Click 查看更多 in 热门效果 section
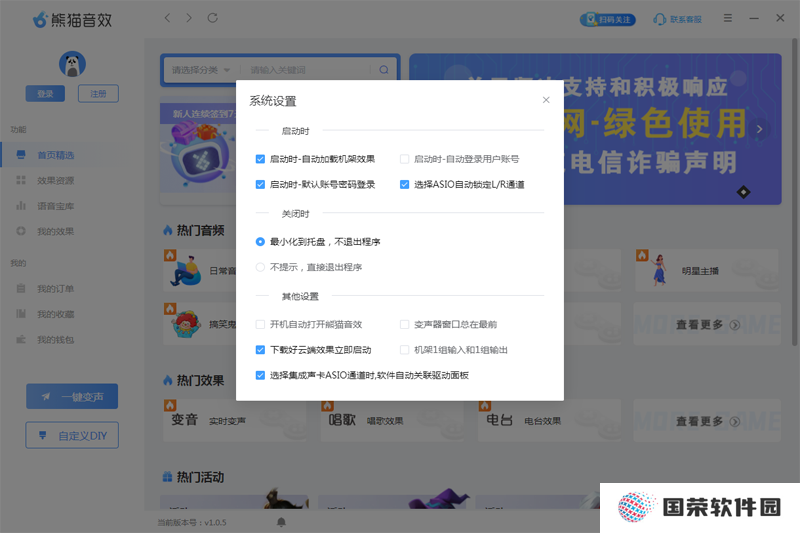Image resolution: width=800 pixels, height=533 pixels. click(x=707, y=421)
